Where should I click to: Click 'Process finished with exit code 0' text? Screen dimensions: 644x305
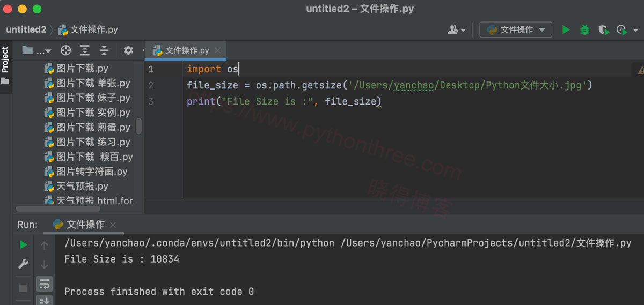click(x=159, y=292)
